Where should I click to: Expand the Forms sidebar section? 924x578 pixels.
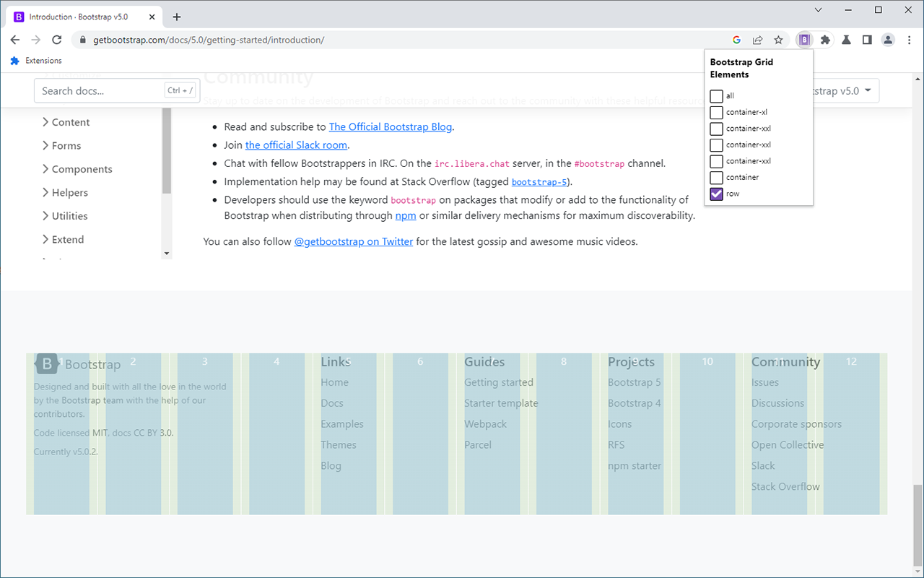pyautogui.click(x=61, y=145)
